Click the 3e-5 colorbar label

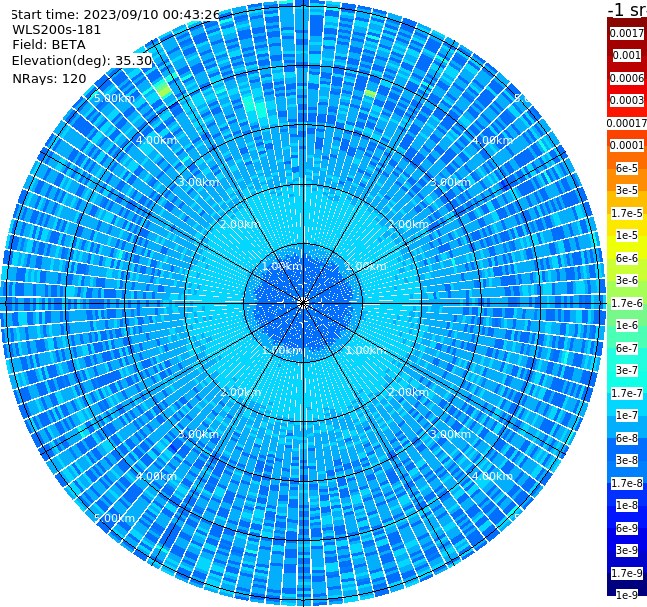[x=627, y=190]
